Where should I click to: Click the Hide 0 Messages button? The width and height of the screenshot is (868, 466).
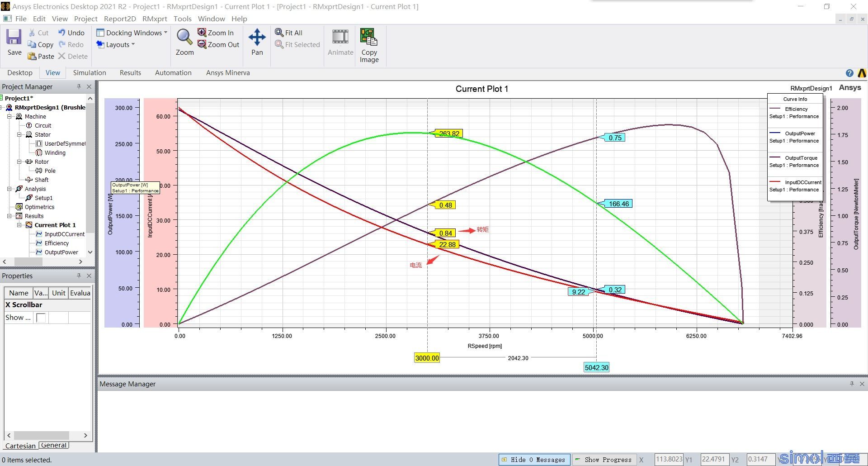pyautogui.click(x=534, y=460)
